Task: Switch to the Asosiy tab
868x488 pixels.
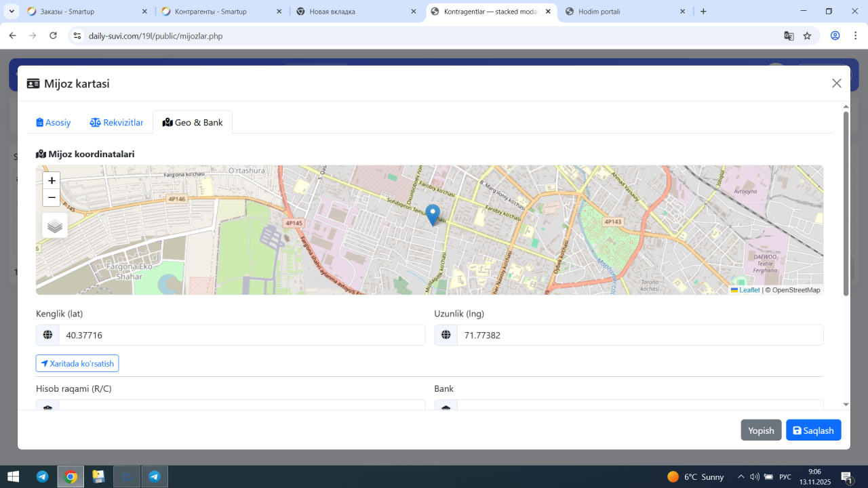Action: [x=54, y=123]
